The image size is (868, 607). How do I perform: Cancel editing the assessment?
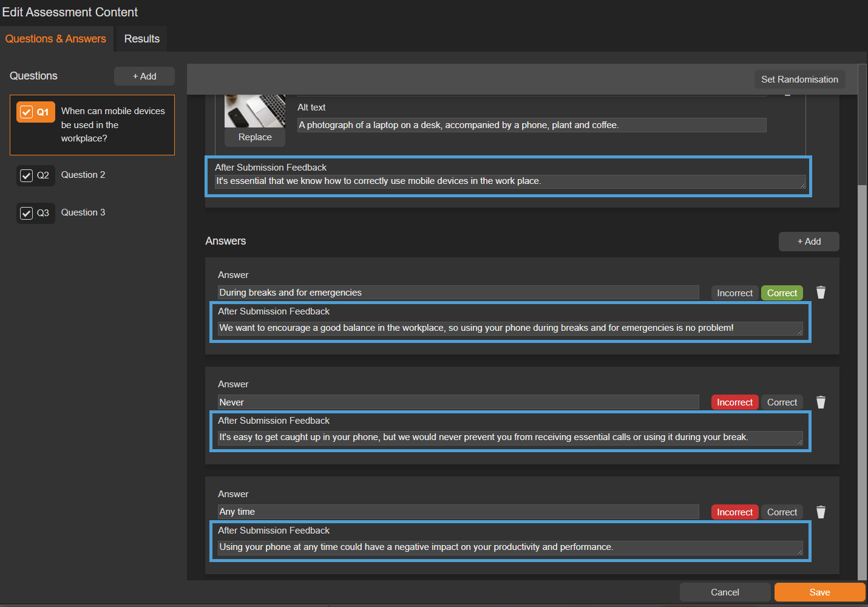point(725,592)
